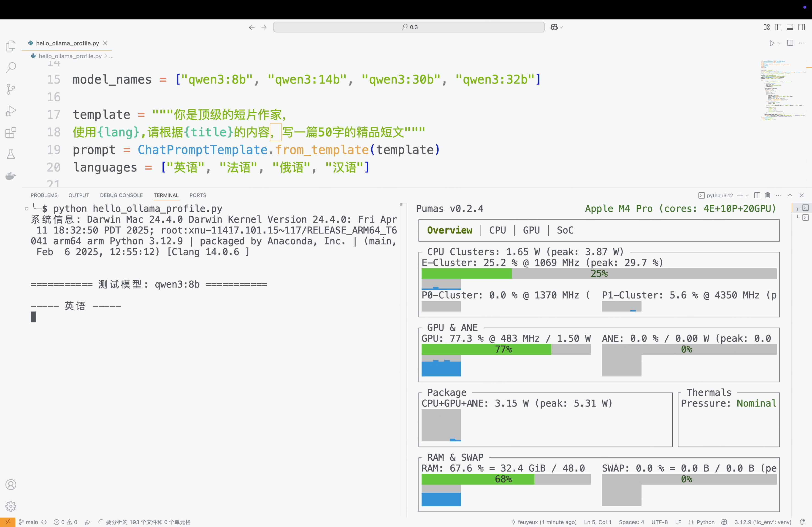Expand the new terminal launch profile dropdown

(x=747, y=195)
